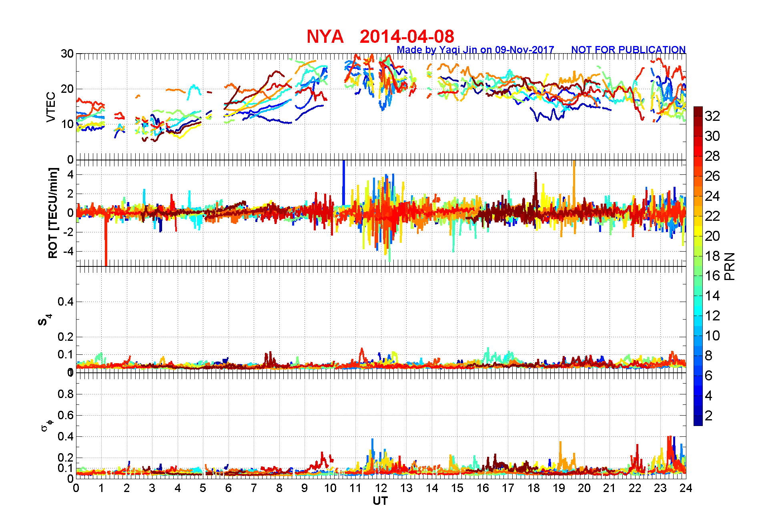This screenshot has height=532, width=762.
Task: Click the '8' tick label on the PRN colorbar
Action: coord(709,356)
